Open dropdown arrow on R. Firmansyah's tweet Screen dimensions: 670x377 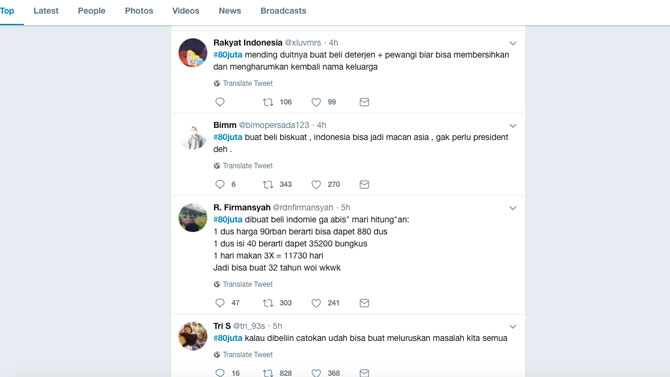point(513,208)
